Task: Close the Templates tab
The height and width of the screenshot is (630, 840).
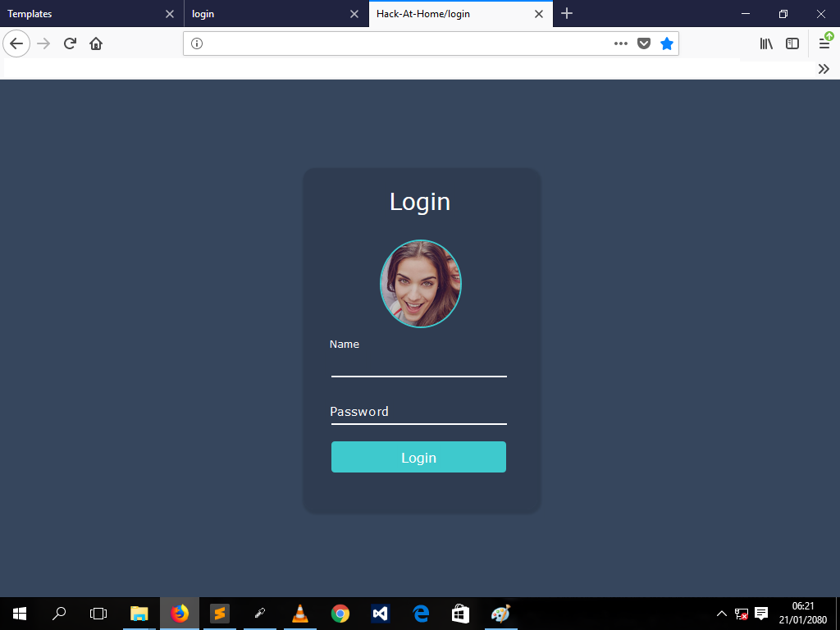Action: pos(169,14)
